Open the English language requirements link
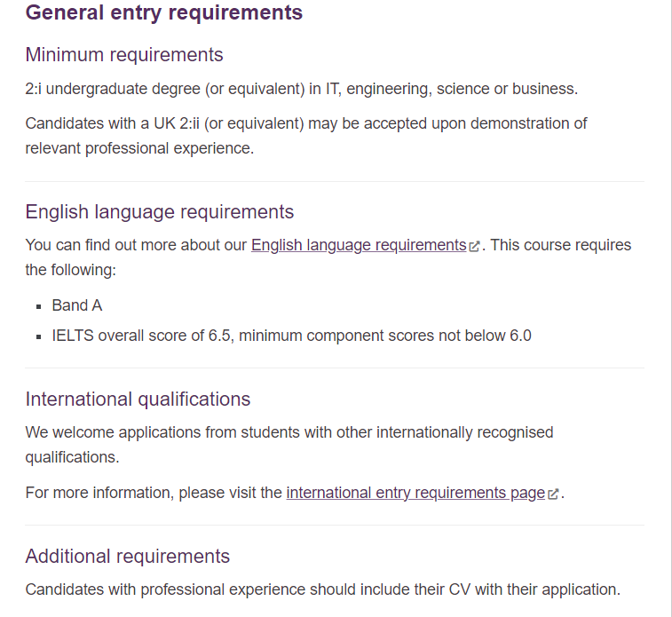Image resolution: width=672 pixels, height=617 pixels. click(x=359, y=245)
